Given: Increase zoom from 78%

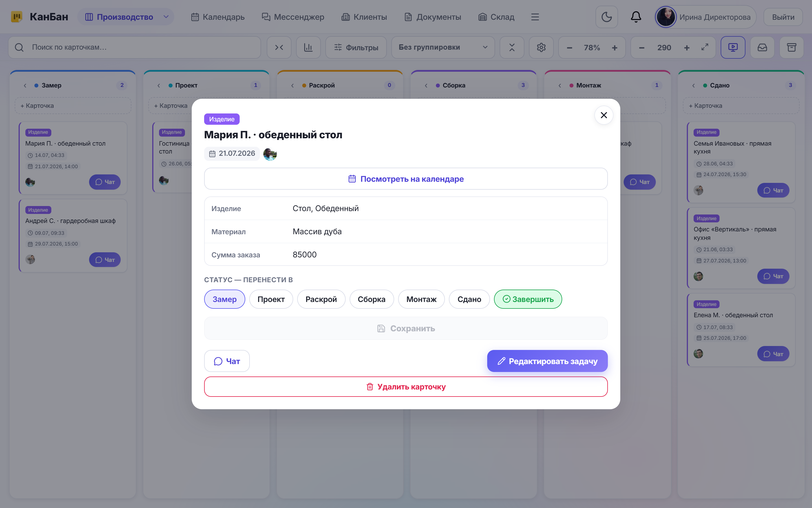Looking at the screenshot, I should click(x=614, y=48).
